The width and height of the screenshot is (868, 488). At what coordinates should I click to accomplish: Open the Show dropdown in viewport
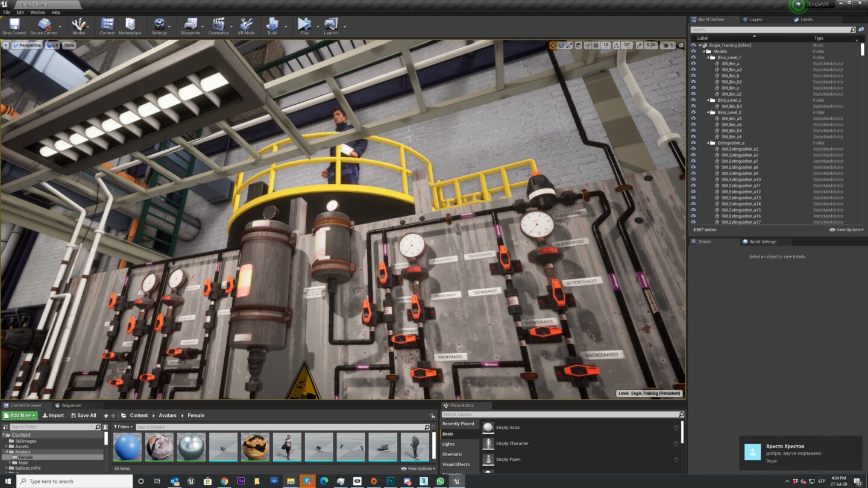69,45
